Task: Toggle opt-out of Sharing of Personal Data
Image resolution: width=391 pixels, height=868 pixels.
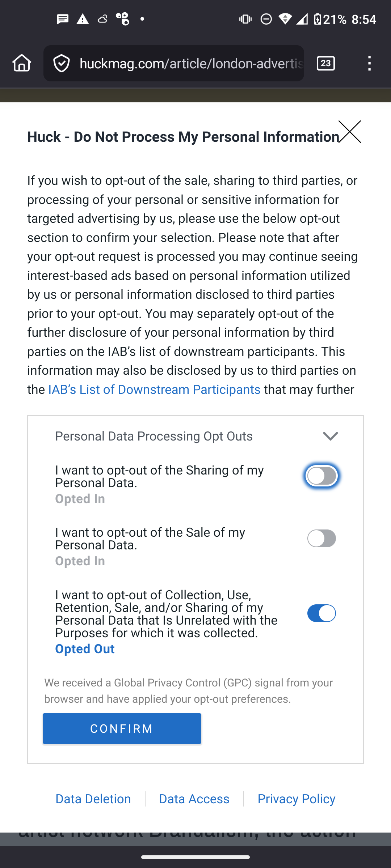Action: click(321, 476)
